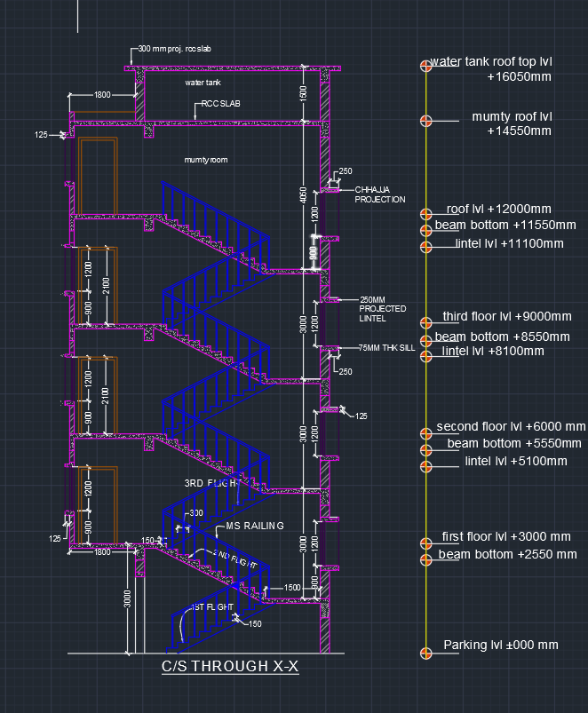Pick the level marker beside second floor lvl
588x713 pixels.
coord(425,433)
